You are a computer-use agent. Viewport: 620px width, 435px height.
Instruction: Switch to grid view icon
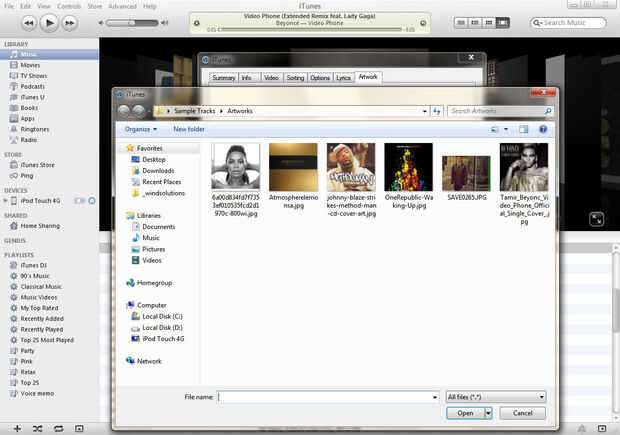tap(489, 23)
